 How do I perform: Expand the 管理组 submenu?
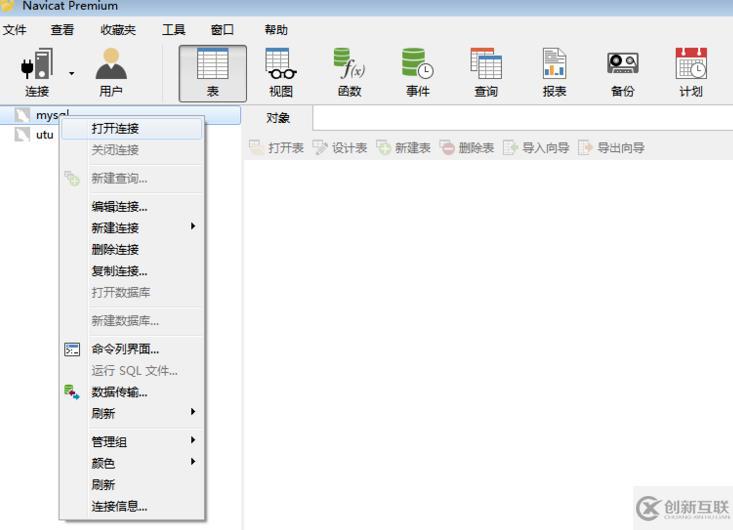point(132,442)
